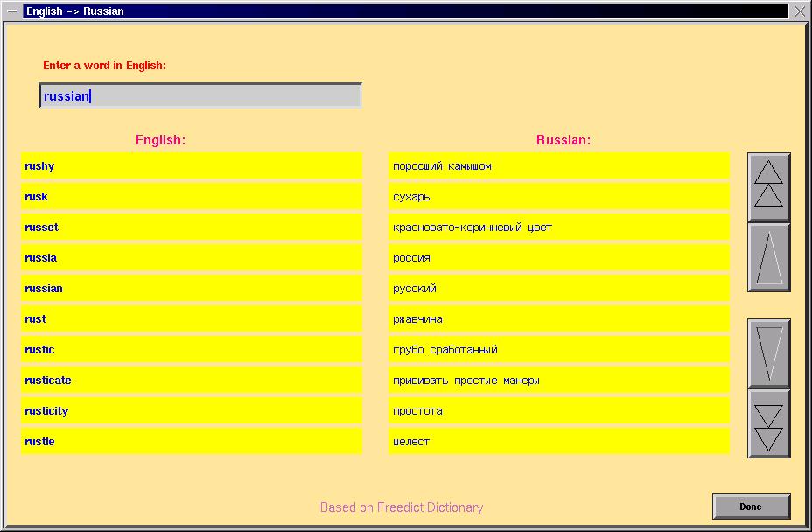The width and height of the screenshot is (812, 532).
Task: Click the single down arrow scroll button
Action: pyautogui.click(x=768, y=353)
